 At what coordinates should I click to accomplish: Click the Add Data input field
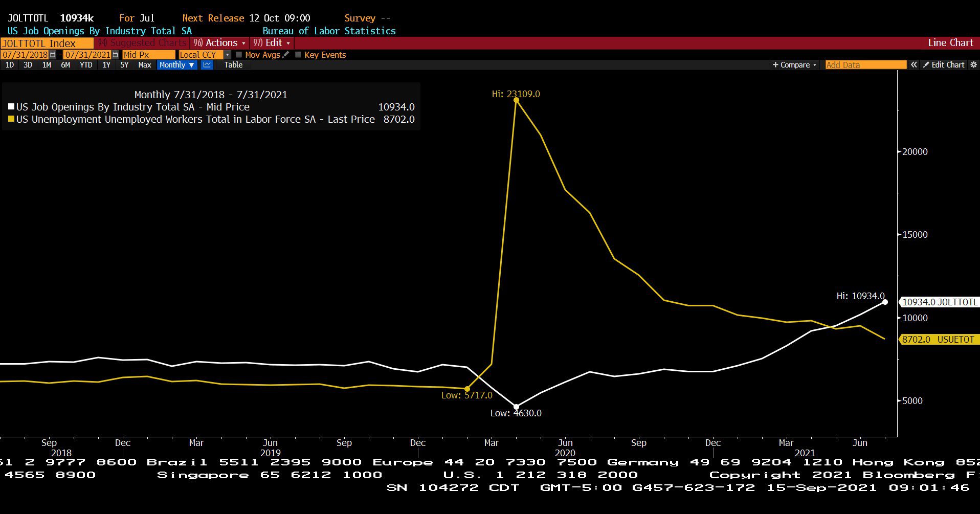[866, 65]
